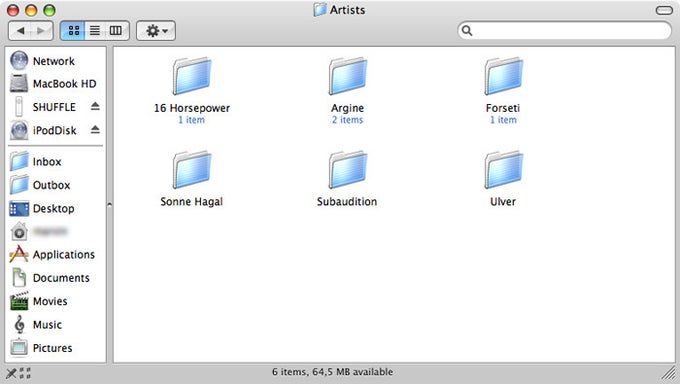Click the "Ulver" folder name

click(x=503, y=202)
